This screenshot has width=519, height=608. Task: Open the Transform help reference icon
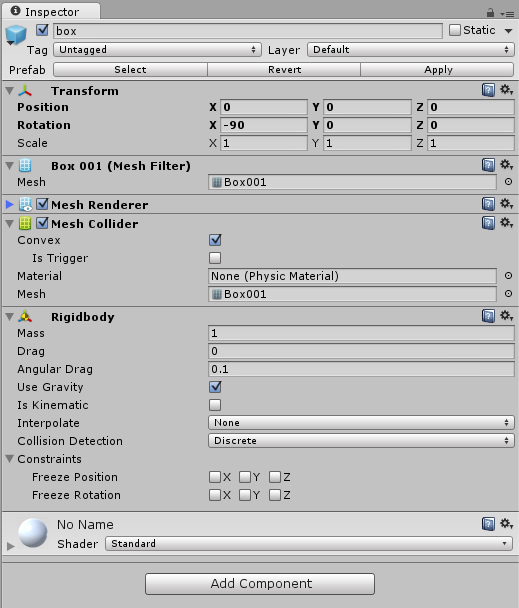tap(488, 90)
